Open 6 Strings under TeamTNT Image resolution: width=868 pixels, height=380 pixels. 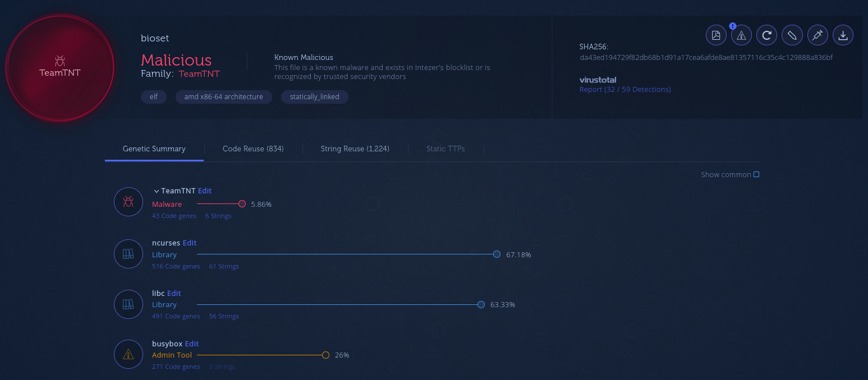pyautogui.click(x=218, y=216)
